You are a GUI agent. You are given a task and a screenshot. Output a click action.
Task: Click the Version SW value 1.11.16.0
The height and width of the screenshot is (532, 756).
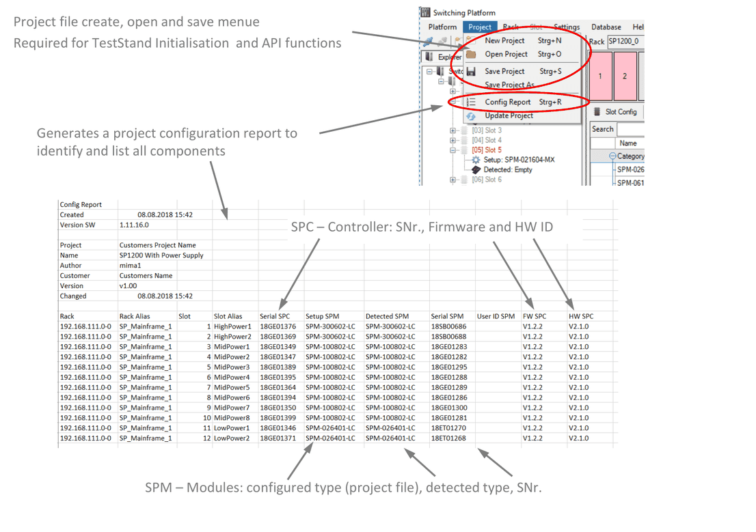tap(134, 225)
